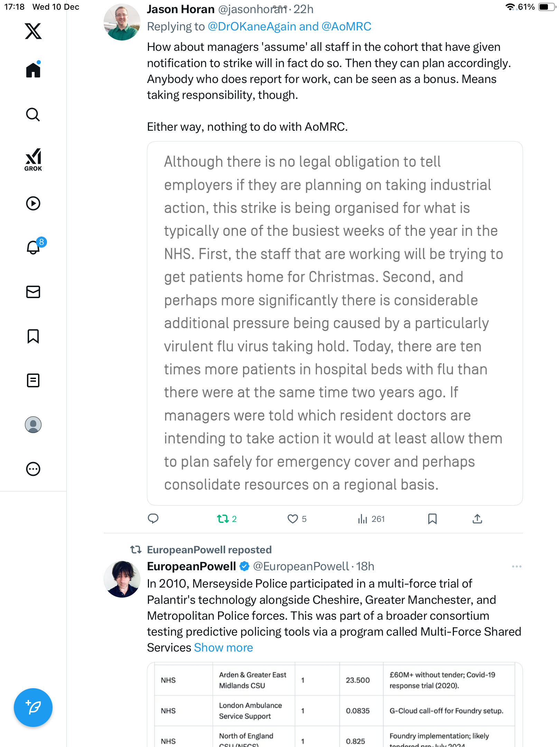Screen dimensions: 560x747
Task: Open the Lists icon in sidebar
Action: [x=33, y=380]
